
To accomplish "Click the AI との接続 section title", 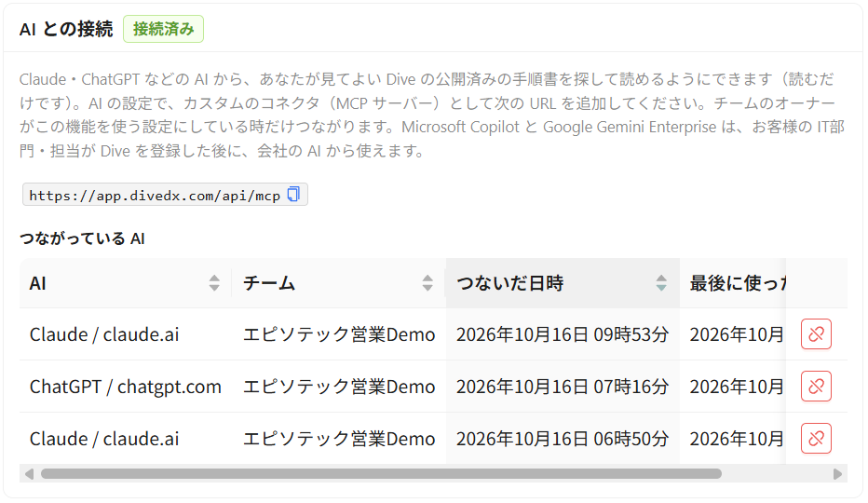I will pyautogui.click(x=66, y=29).
